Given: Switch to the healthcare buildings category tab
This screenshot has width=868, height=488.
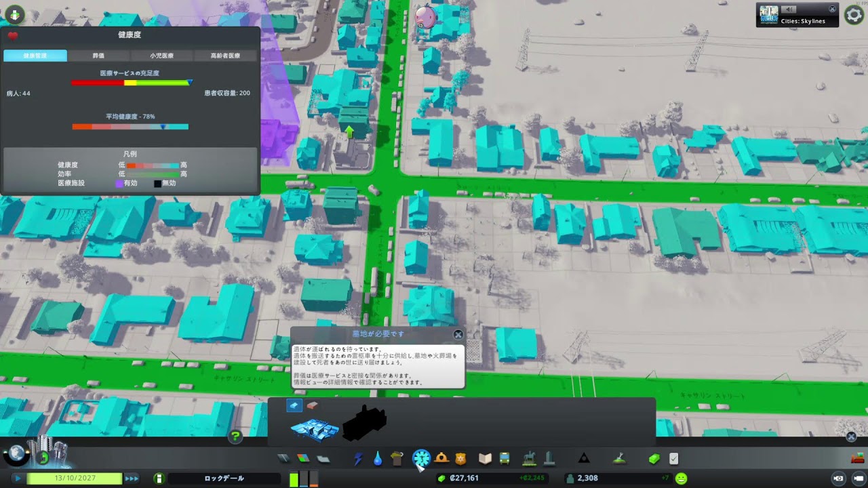Looking at the screenshot, I should click(294, 405).
